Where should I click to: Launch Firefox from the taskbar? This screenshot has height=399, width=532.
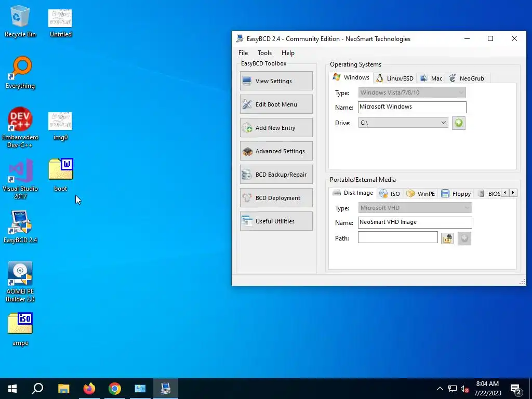[x=89, y=389]
